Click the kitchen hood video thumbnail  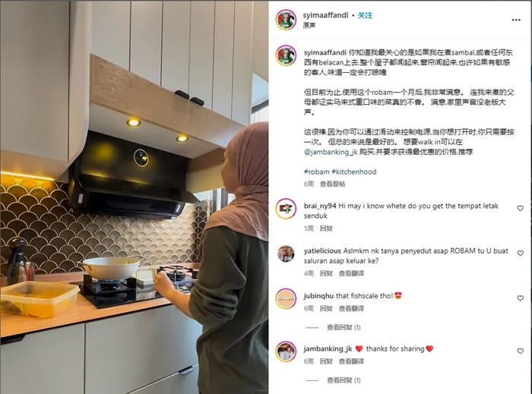(135, 197)
